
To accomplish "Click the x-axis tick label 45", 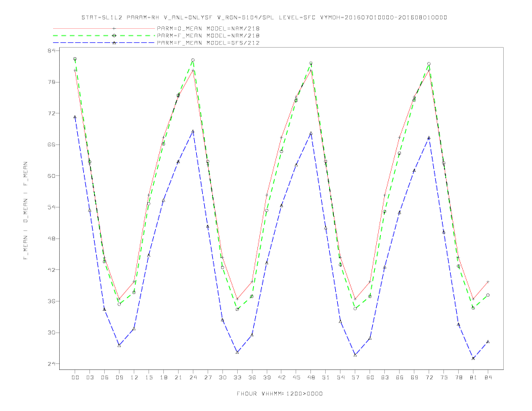I will pos(296,377).
